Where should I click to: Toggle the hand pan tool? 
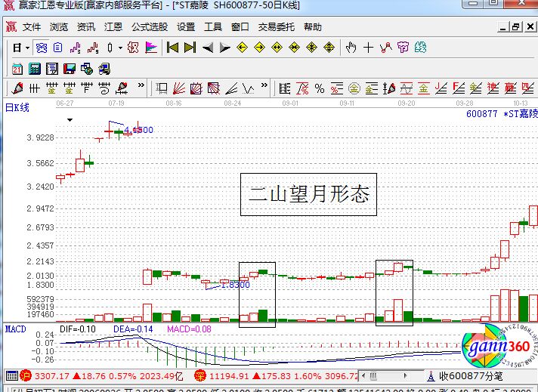pyautogui.click(x=351, y=48)
